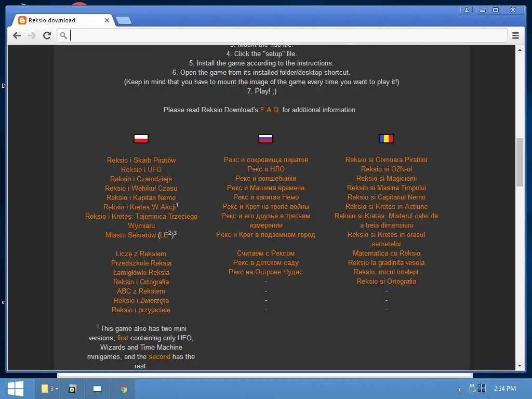Open Reksio i Skarb Piratów link
Viewport: 532px width, 399px height.
[x=141, y=160]
